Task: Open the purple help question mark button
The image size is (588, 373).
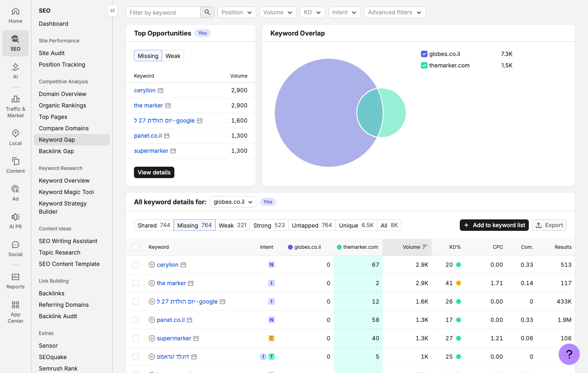Action: point(569,354)
